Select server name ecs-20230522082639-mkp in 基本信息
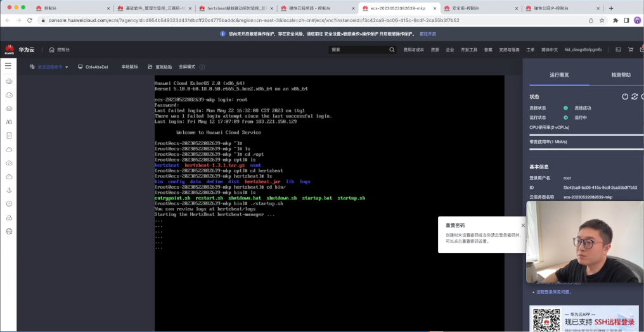Image resolution: width=644 pixels, height=332 pixels. [x=588, y=197]
